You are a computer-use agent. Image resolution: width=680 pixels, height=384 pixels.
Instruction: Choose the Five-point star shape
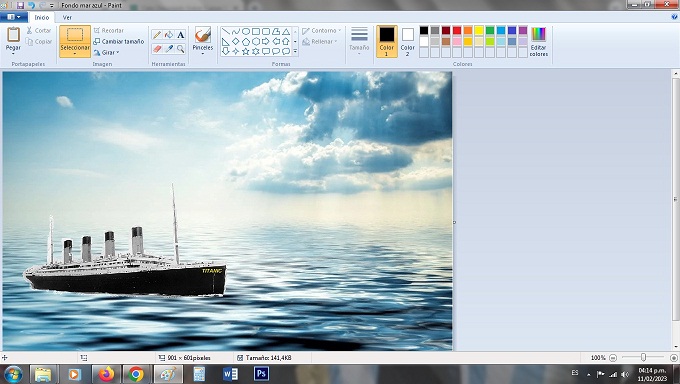pyautogui.click(x=245, y=51)
